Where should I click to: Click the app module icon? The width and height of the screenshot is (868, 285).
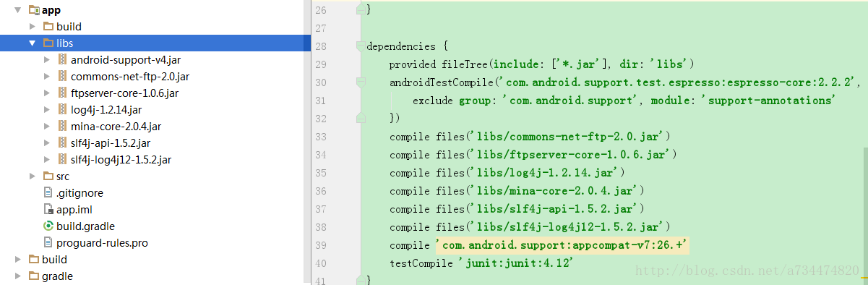point(33,10)
